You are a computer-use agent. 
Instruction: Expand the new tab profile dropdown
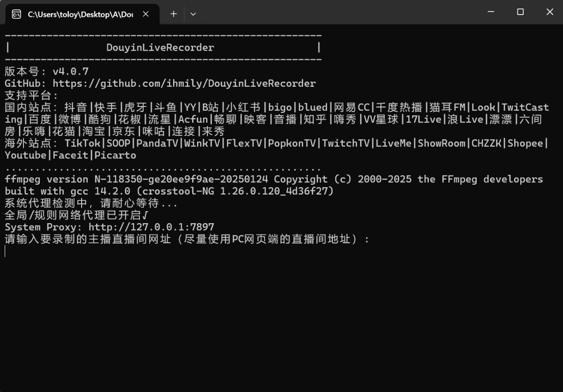click(x=193, y=14)
